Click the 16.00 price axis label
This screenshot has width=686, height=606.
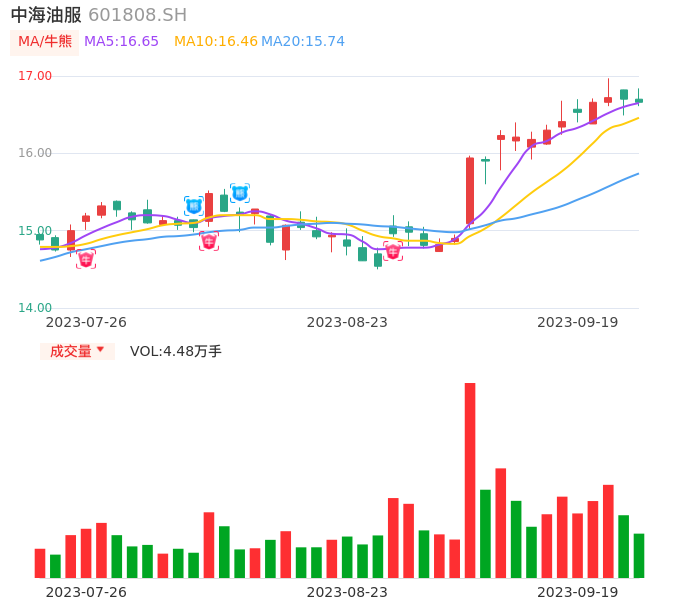pyautogui.click(x=35, y=153)
